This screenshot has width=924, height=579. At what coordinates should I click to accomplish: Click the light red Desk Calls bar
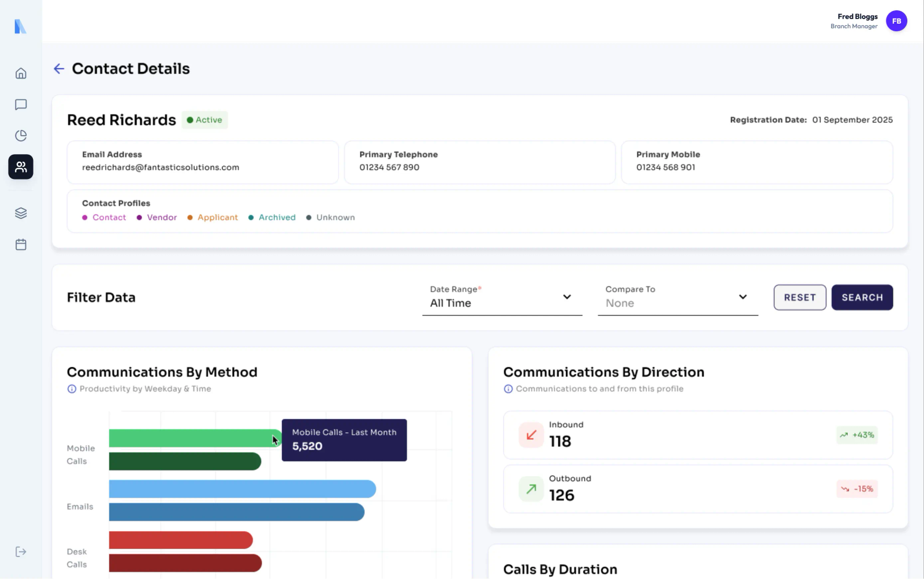[x=181, y=540]
